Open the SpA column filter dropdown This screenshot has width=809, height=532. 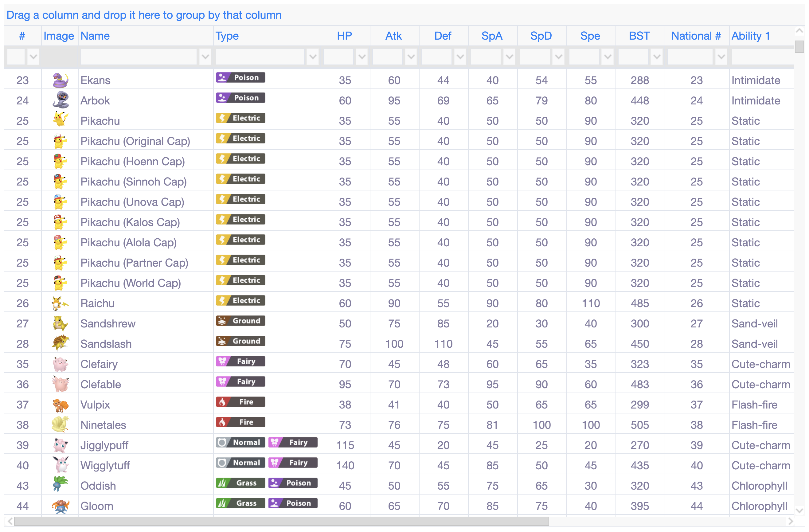pos(509,57)
